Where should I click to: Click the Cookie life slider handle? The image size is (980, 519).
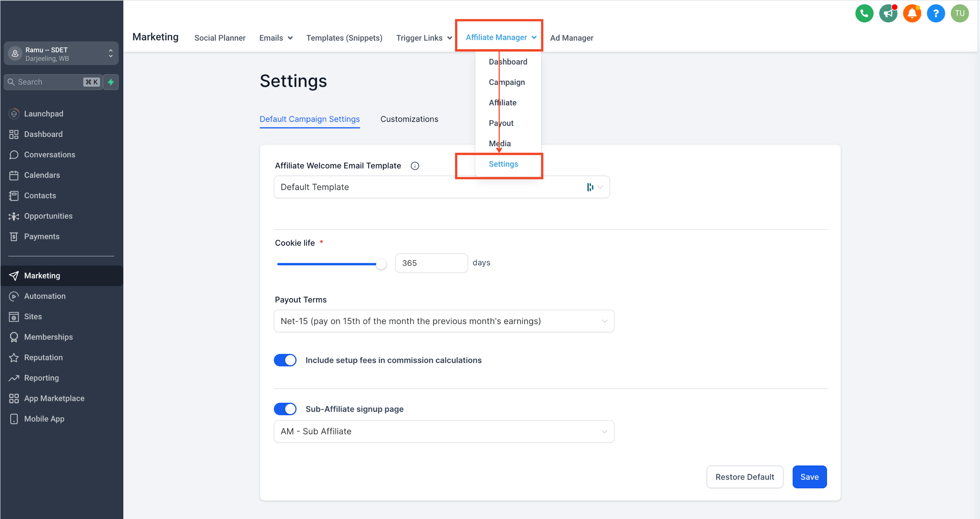[x=381, y=264]
